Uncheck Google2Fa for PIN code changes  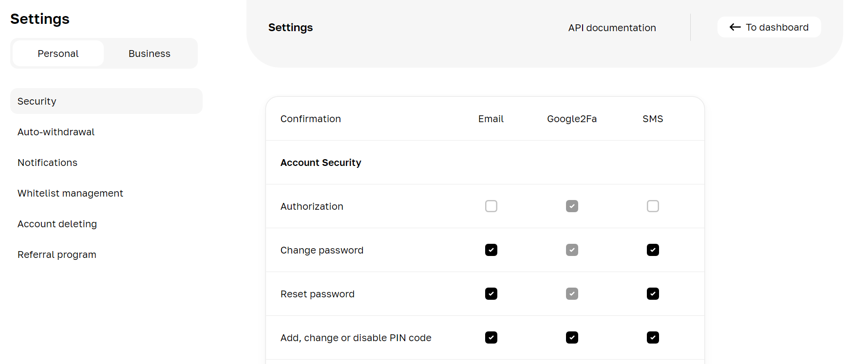pyautogui.click(x=572, y=338)
